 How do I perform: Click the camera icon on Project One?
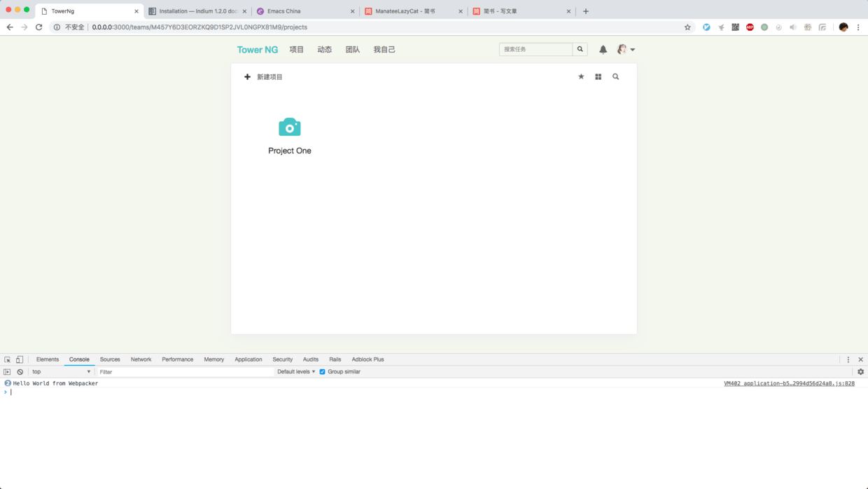[x=289, y=127]
